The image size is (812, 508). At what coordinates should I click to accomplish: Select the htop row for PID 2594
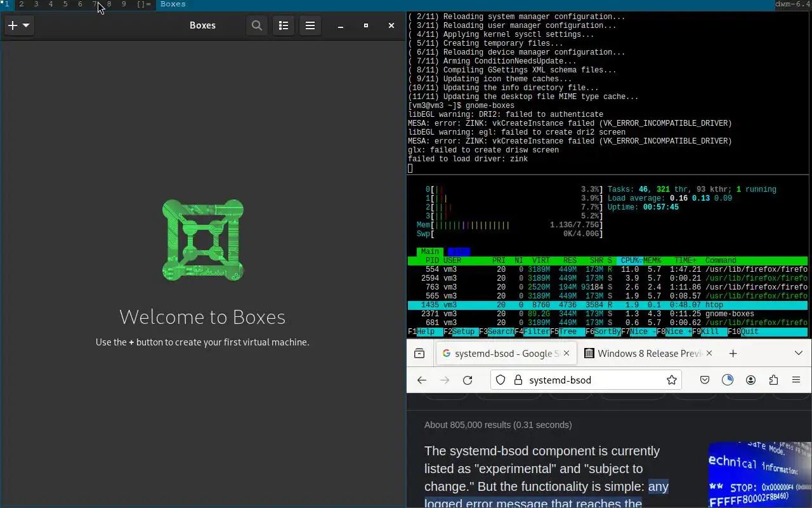click(608, 278)
